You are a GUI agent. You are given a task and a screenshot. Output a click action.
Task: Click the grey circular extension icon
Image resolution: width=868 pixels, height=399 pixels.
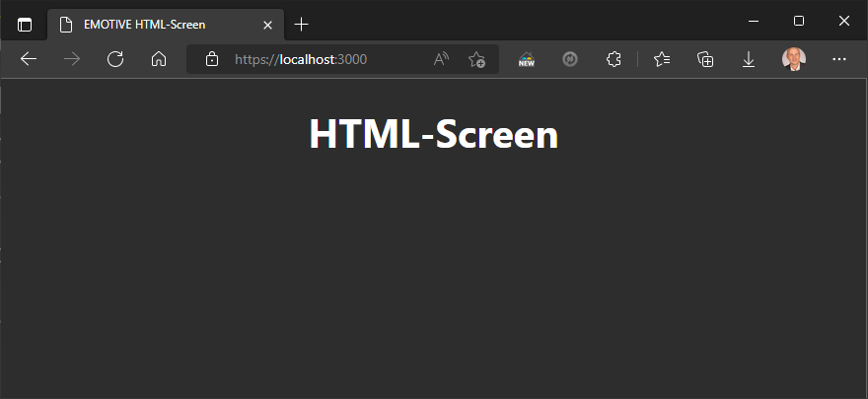click(x=570, y=59)
